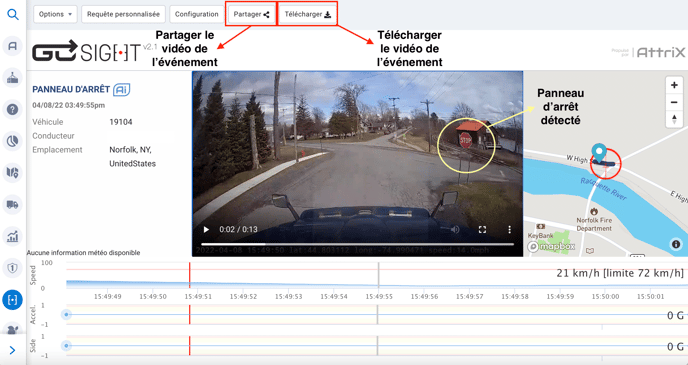
Task: Click Partager to share the video
Action: pyautogui.click(x=251, y=14)
